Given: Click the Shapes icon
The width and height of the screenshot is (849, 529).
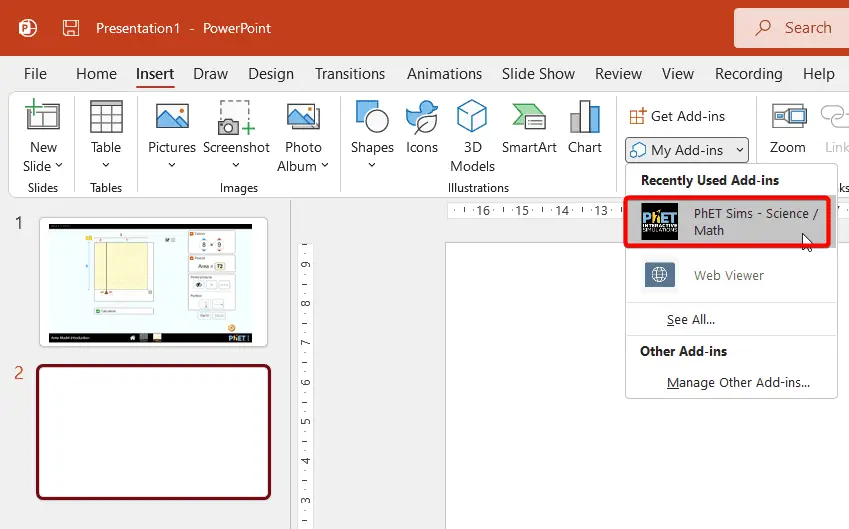Looking at the screenshot, I should (x=372, y=116).
